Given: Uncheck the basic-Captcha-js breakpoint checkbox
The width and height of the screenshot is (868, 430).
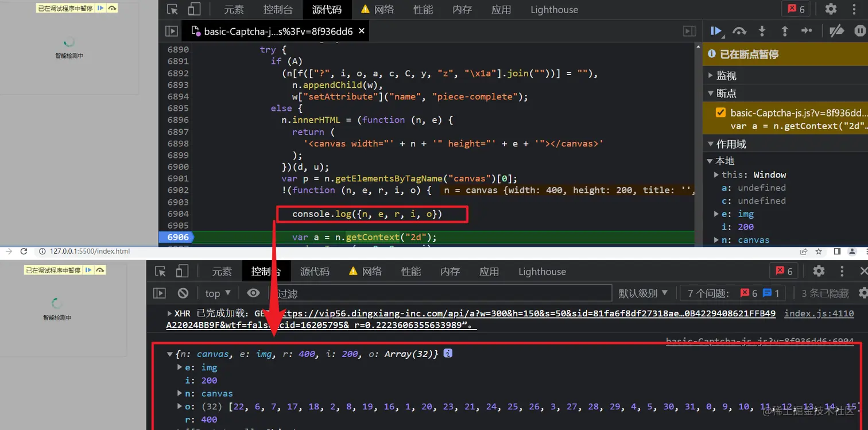Looking at the screenshot, I should pos(720,113).
